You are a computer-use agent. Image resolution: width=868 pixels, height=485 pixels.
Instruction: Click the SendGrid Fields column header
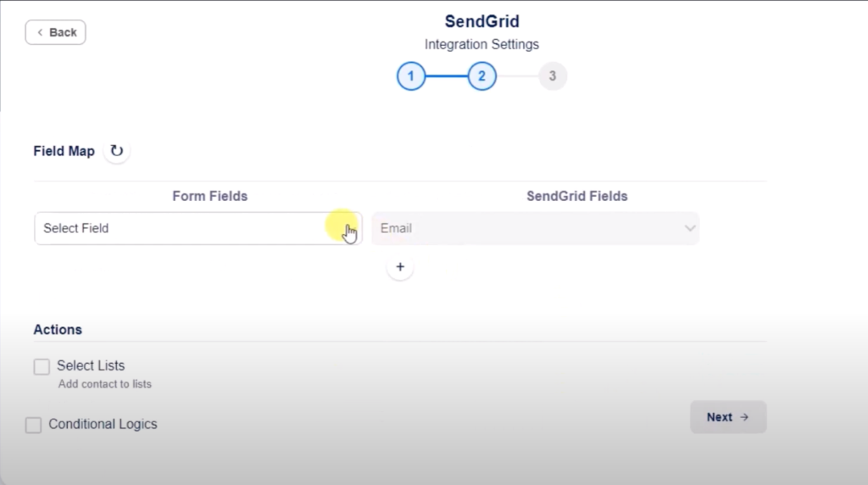[577, 196]
